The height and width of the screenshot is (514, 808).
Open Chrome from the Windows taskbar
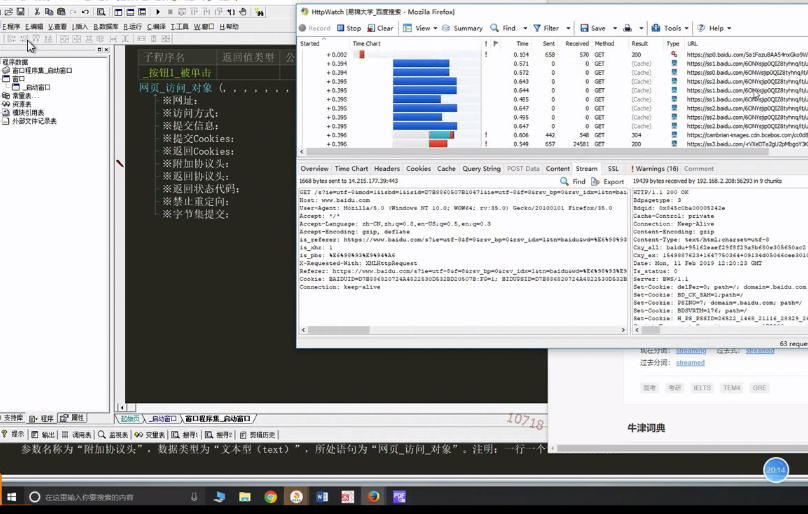coord(270,496)
